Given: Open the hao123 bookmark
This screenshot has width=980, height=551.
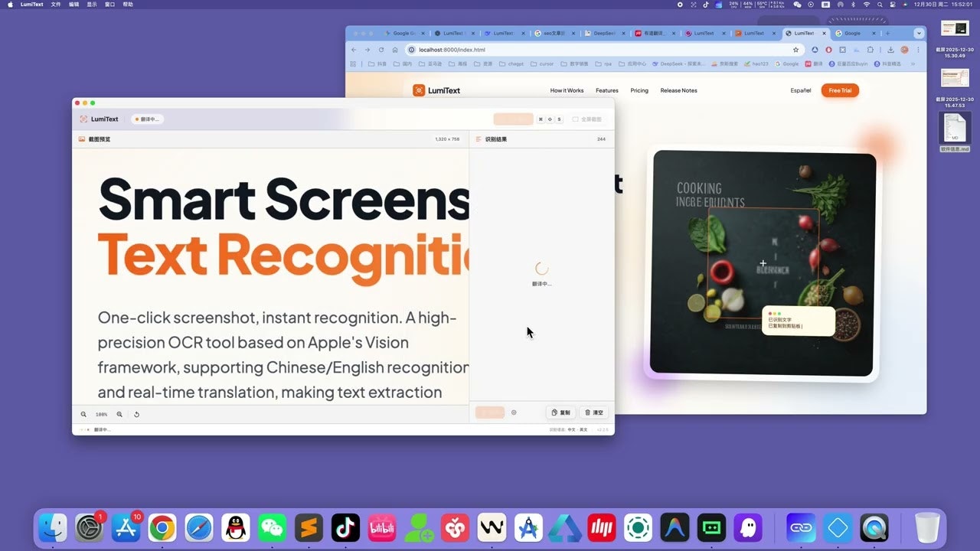Looking at the screenshot, I should tap(755, 64).
